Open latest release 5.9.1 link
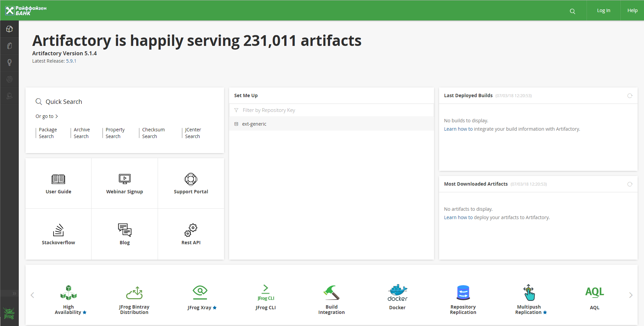 pyautogui.click(x=71, y=61)
